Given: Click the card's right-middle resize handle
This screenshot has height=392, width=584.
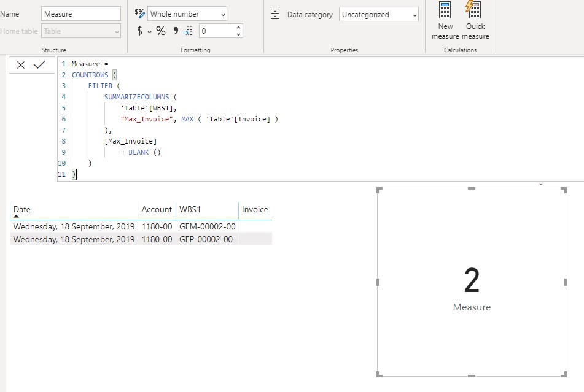Looking at the screenshot, I should [565, 282].
